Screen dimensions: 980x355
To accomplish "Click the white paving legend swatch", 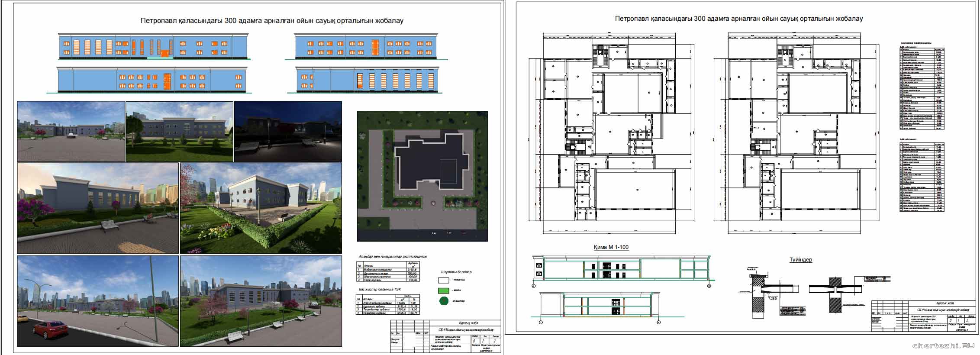I will click(x=444, y=280).
